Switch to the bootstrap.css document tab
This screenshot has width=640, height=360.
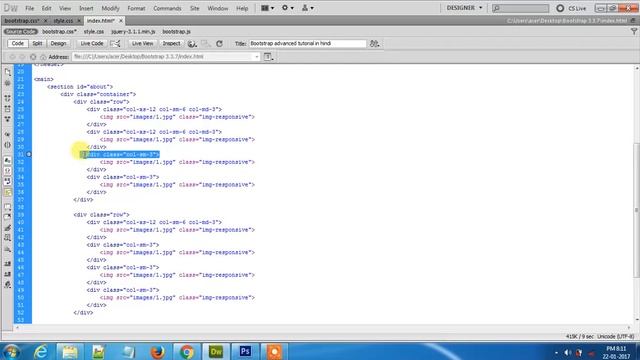[22, 20]
